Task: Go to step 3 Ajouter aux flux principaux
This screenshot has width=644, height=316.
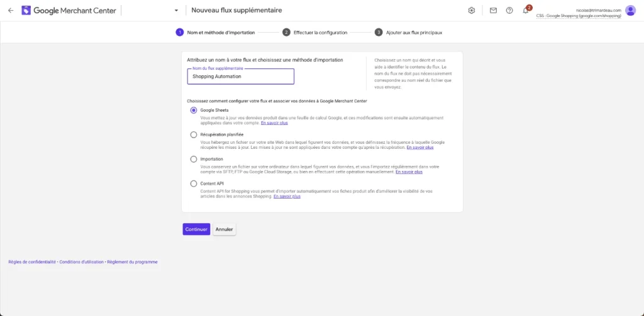Action: 409,33
